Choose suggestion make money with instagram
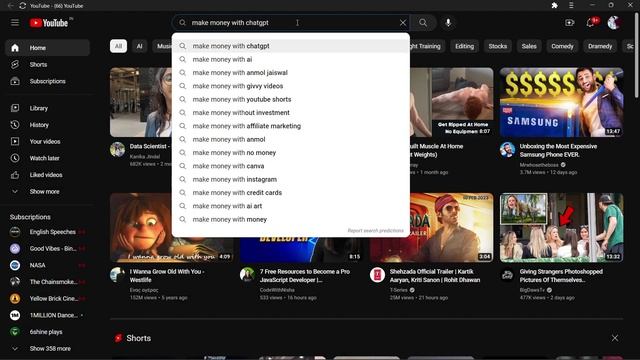 click(x=291, y=180)
